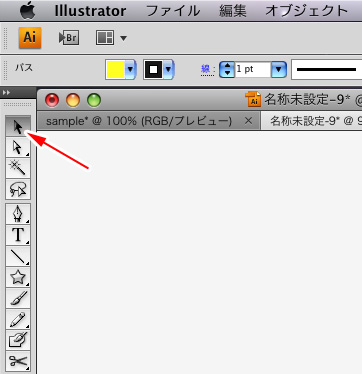
Task: Click the 1 pt stroke weight field
Action: pos(253,70)
